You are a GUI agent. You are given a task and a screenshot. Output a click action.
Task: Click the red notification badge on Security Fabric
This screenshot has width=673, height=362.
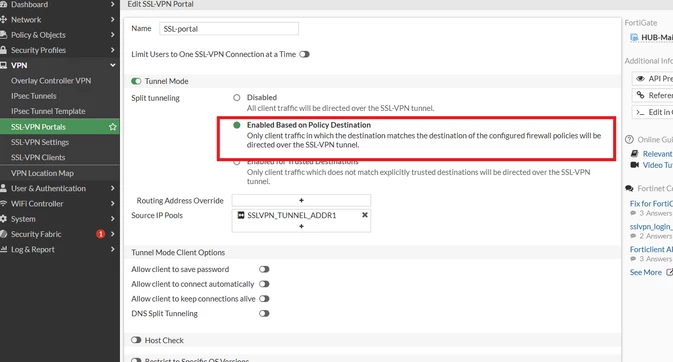point(100,234)
